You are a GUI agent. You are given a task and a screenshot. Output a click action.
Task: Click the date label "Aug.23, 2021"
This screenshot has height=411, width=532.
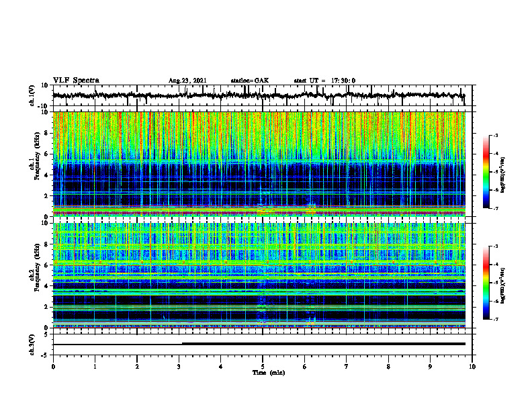coord(187,81)
